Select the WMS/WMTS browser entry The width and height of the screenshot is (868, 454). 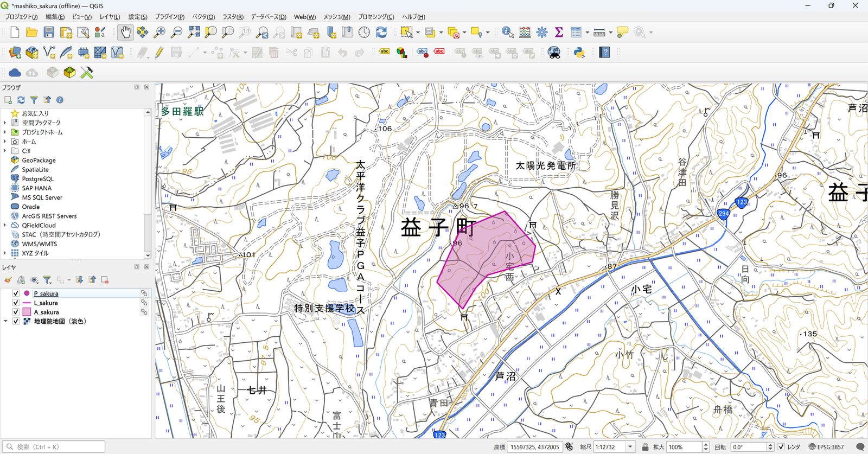pyautogui.click(x=39, y=244)
